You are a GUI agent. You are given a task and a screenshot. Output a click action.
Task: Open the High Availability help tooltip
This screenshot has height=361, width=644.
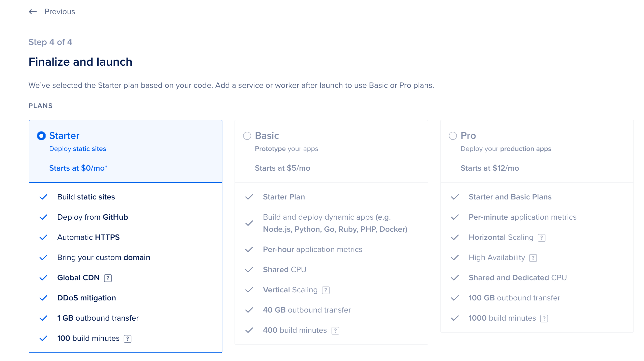pos(533,258)
